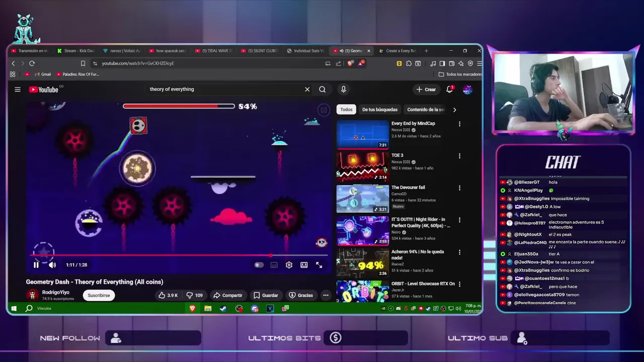
Task: Toggle subtitles in the player controls
Action: click(x=274, y=265)
